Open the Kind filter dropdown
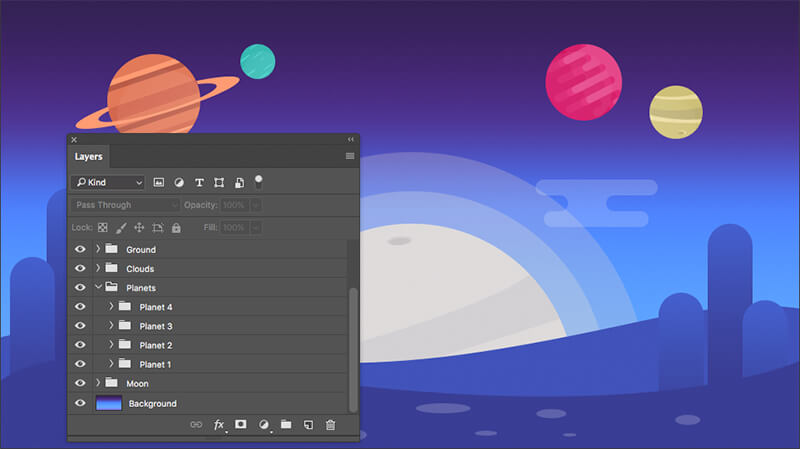This screenshot has width=800, height=449. pyautogui.click(x=107, y=183)
